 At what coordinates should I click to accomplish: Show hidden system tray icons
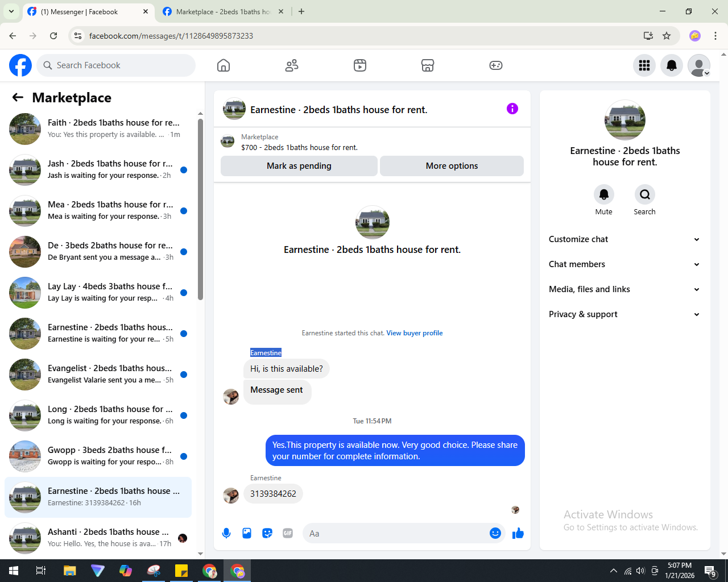click(613, 571)
